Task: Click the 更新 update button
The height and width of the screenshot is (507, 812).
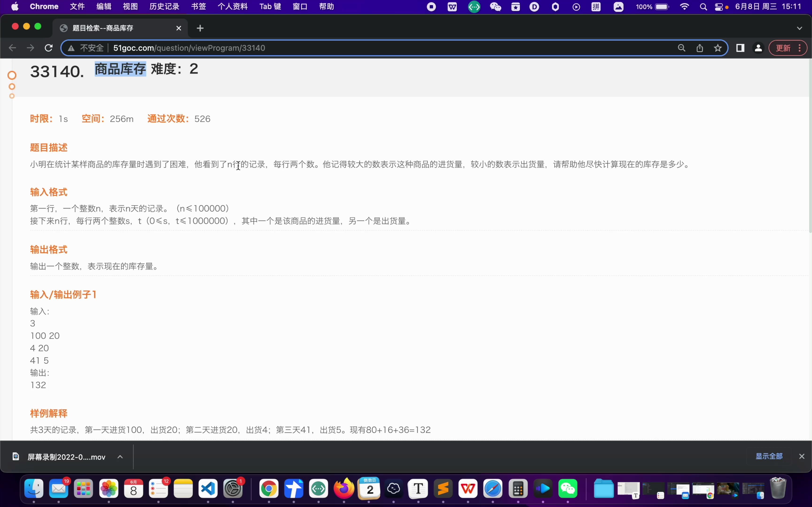Action: [x=784, y=48]
